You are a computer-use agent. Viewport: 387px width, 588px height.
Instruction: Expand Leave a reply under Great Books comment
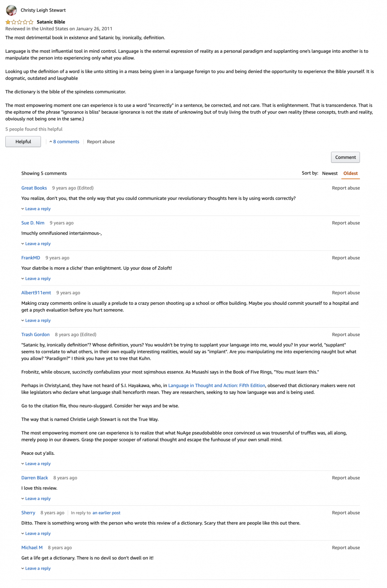[37, 209]
